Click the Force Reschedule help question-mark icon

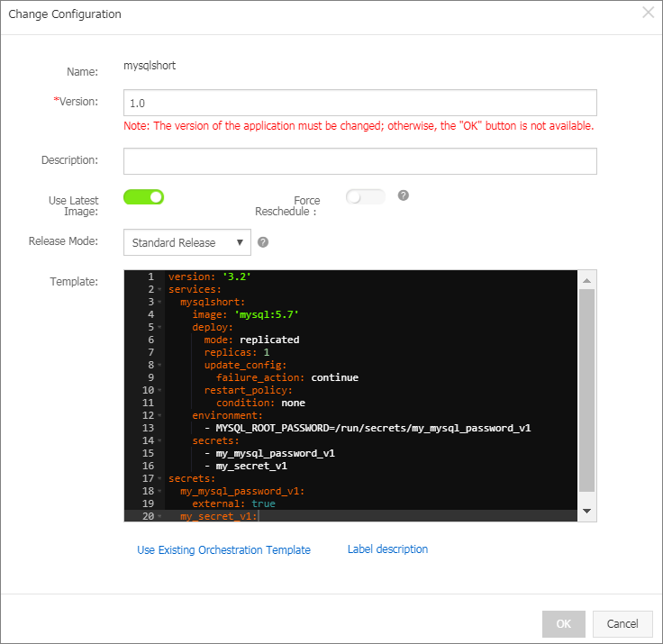point(404,195)
